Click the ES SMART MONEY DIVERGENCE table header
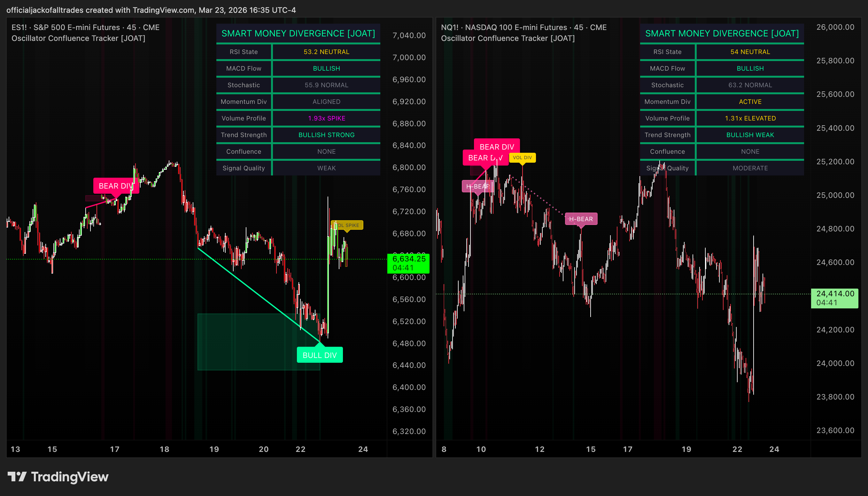This screenshot has width=868, height=496. (298, 33)
